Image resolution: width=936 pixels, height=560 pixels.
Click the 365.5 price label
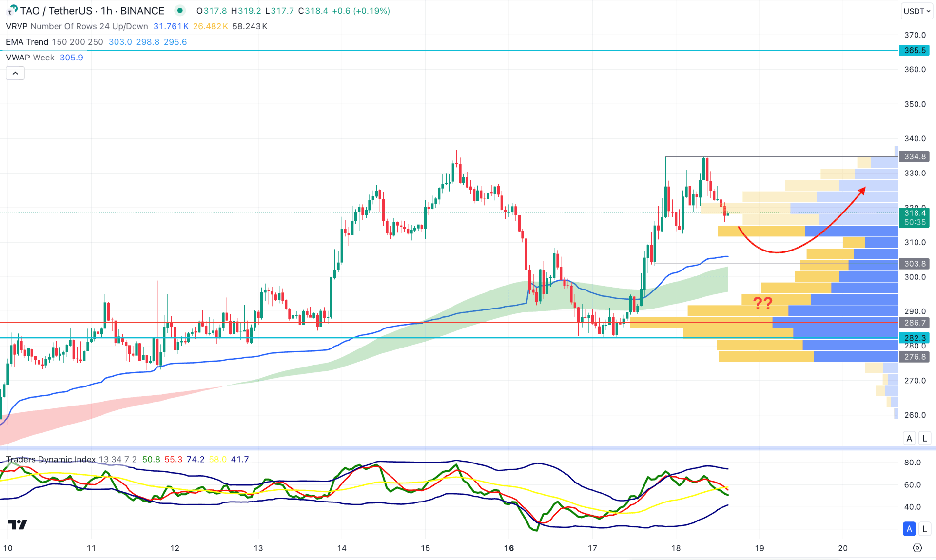coord(915,50)
